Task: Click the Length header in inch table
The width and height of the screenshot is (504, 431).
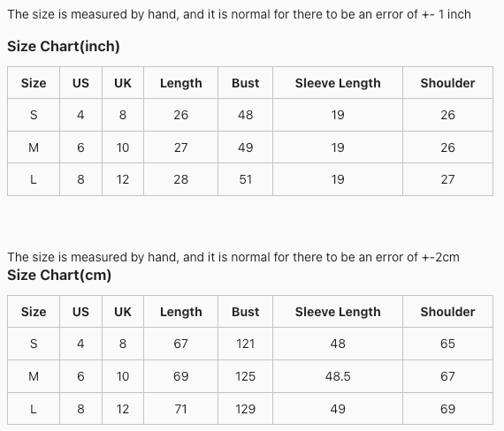Action: point(181,83)
